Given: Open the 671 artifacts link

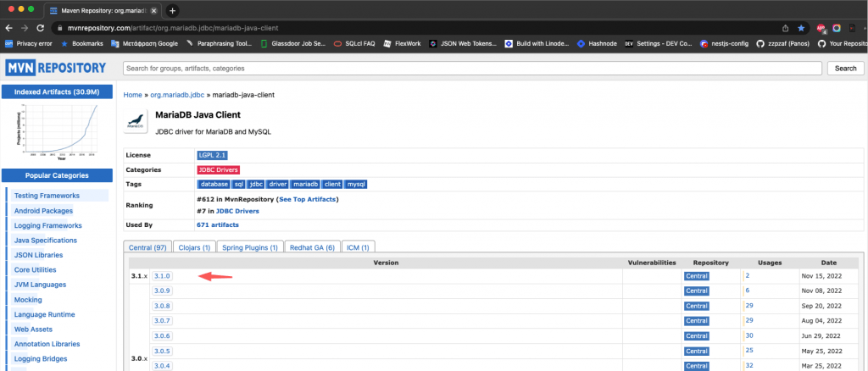Looking at the screenshot, I should [218, 225].
